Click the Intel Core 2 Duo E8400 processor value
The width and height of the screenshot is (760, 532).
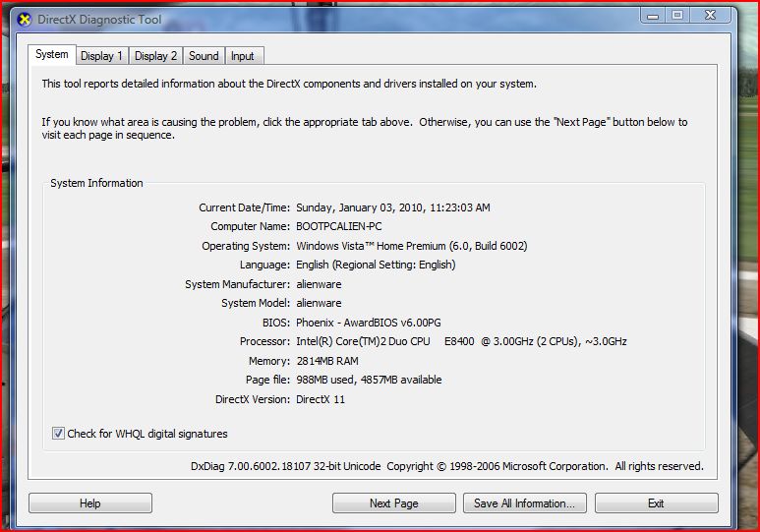coord(461,341)
